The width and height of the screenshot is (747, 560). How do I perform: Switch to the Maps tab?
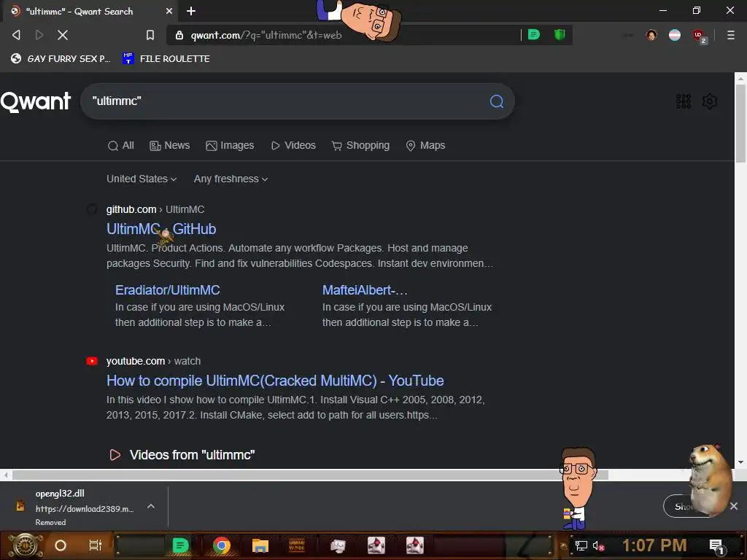point(425,145)
